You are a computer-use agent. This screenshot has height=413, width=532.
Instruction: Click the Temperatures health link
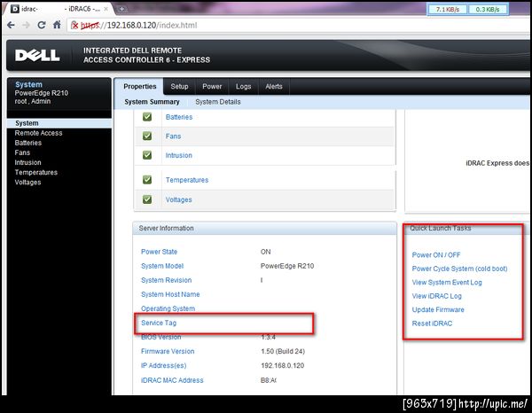pos(187,180)
